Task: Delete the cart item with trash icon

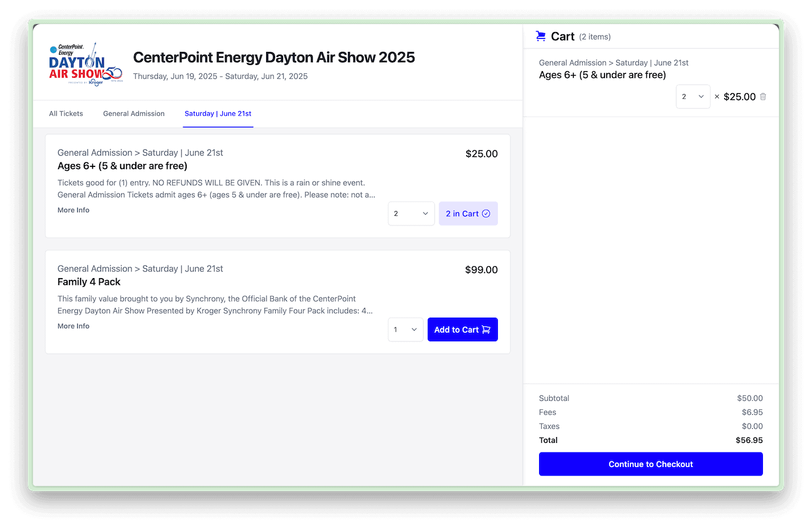Action: pyautogui.click(x=763, y=96)
